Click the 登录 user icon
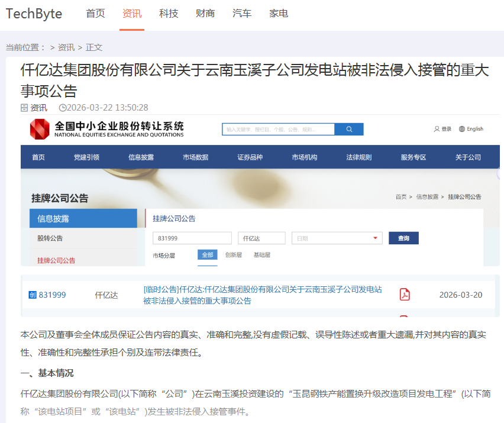Image resolution: width=504 pixels, height=423 pixels. [x=437, y=129]
